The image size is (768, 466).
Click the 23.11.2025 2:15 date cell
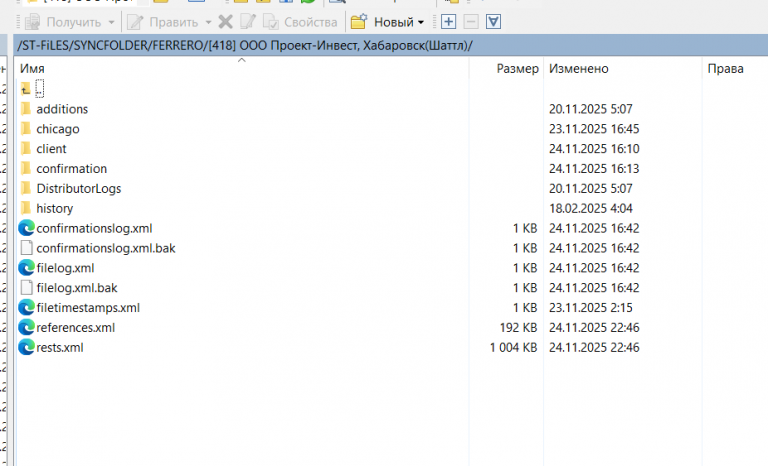click(590, 308)
